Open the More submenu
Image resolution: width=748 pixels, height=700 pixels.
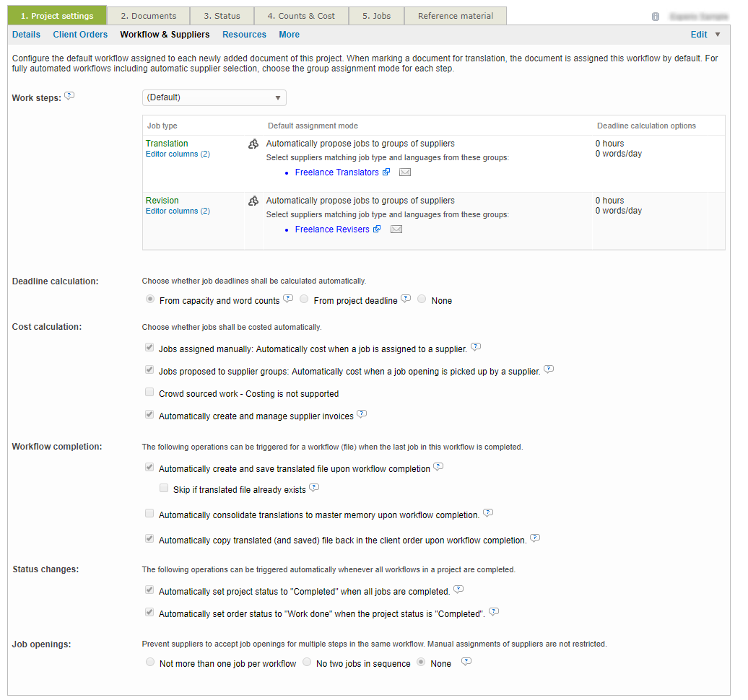point(289,35)
